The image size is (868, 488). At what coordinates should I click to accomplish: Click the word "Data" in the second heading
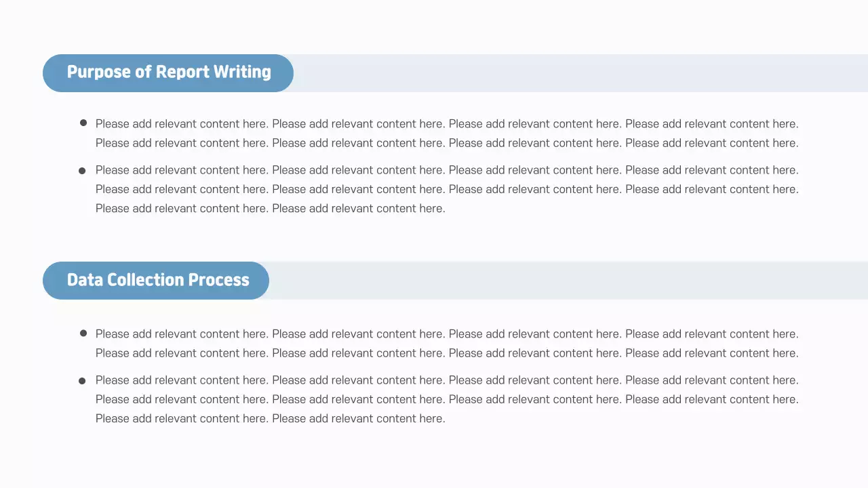coord(85,280)
